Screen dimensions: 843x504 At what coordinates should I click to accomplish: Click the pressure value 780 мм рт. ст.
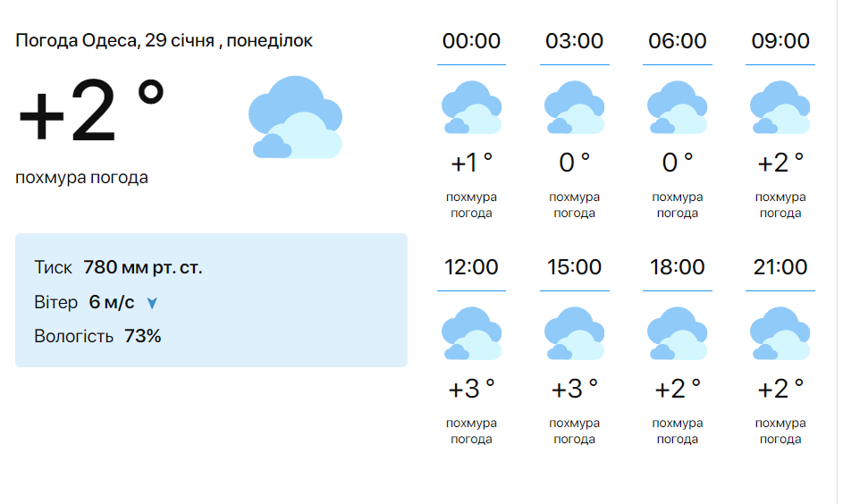click(x=142, y=267)
